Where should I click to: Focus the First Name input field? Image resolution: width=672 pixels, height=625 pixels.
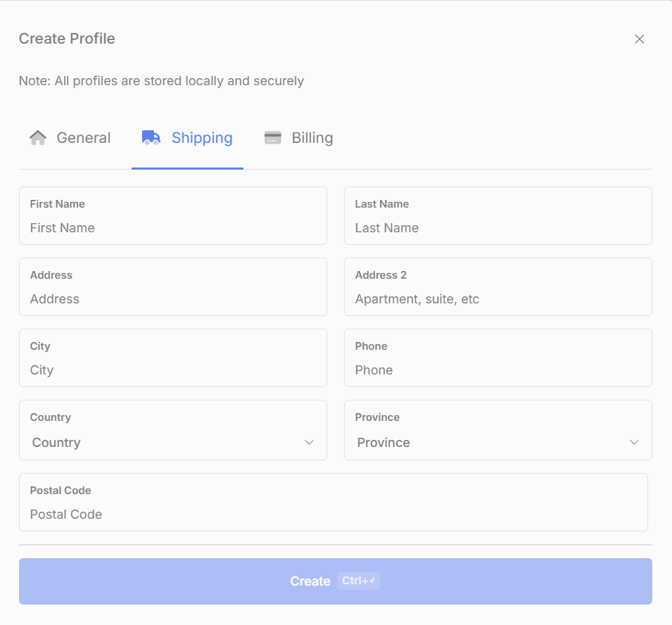pos(173,215)
